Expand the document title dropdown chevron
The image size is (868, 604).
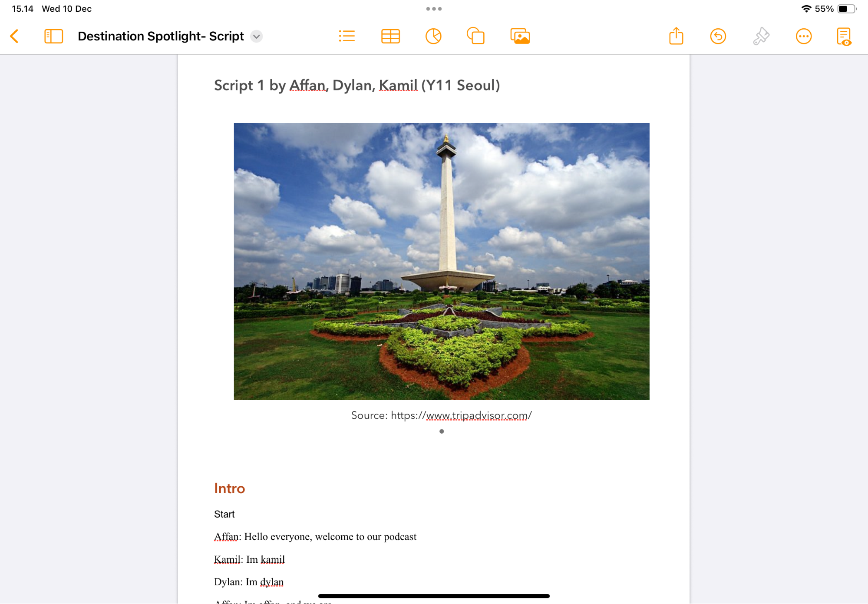pos(257,37)
